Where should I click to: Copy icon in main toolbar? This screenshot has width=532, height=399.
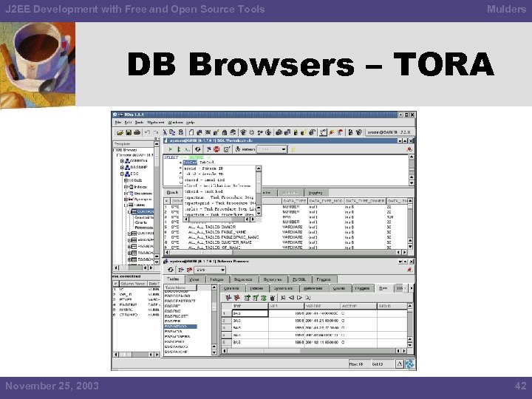[172, 132]
